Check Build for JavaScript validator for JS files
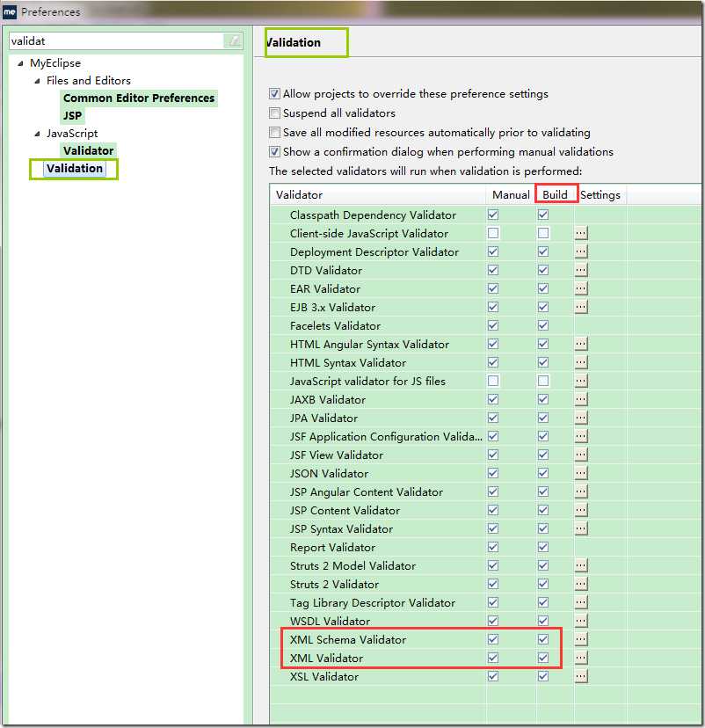The image size is (705, 728). 543,381
